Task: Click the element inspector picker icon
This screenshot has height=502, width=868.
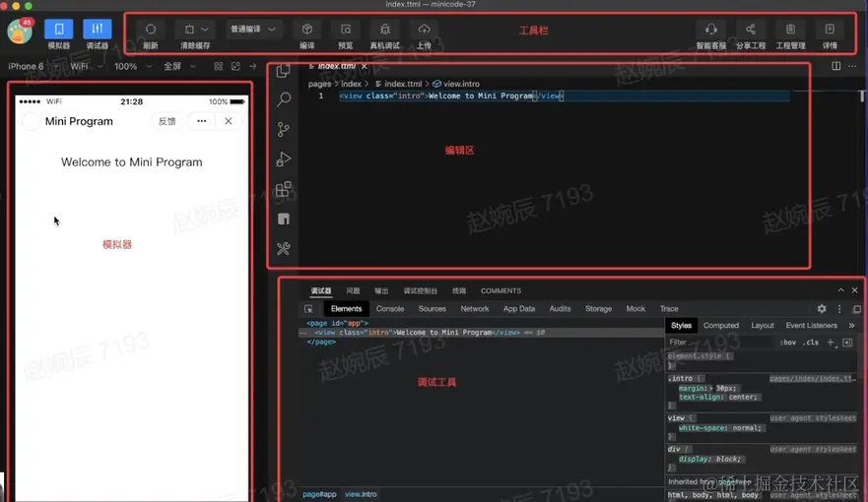Action: (309, 309)
